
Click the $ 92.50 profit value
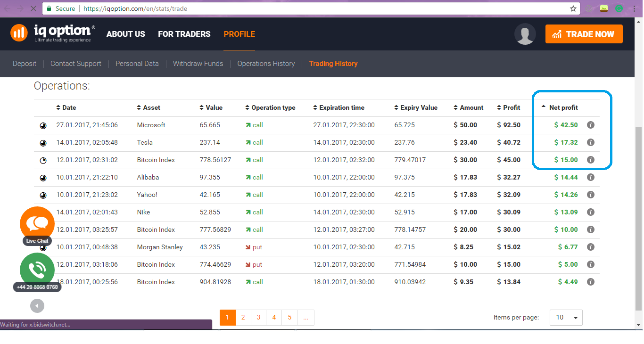coord(509,125)
